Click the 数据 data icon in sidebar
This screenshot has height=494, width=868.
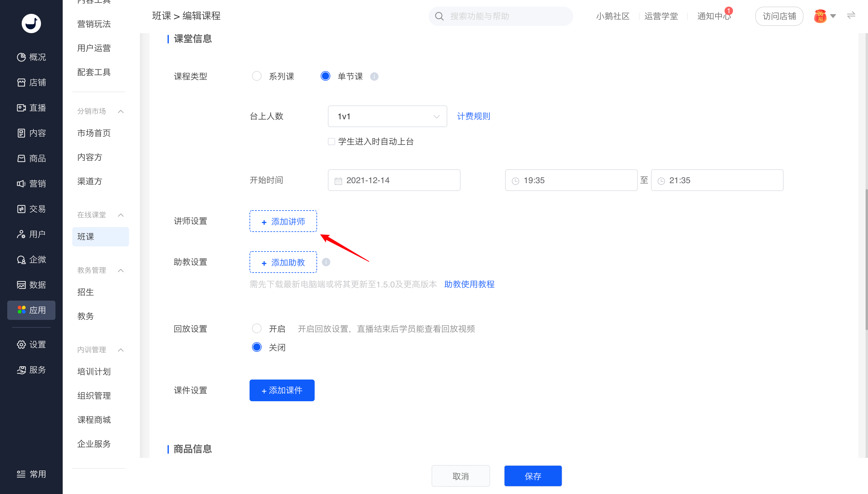click(x=21, y=284)
